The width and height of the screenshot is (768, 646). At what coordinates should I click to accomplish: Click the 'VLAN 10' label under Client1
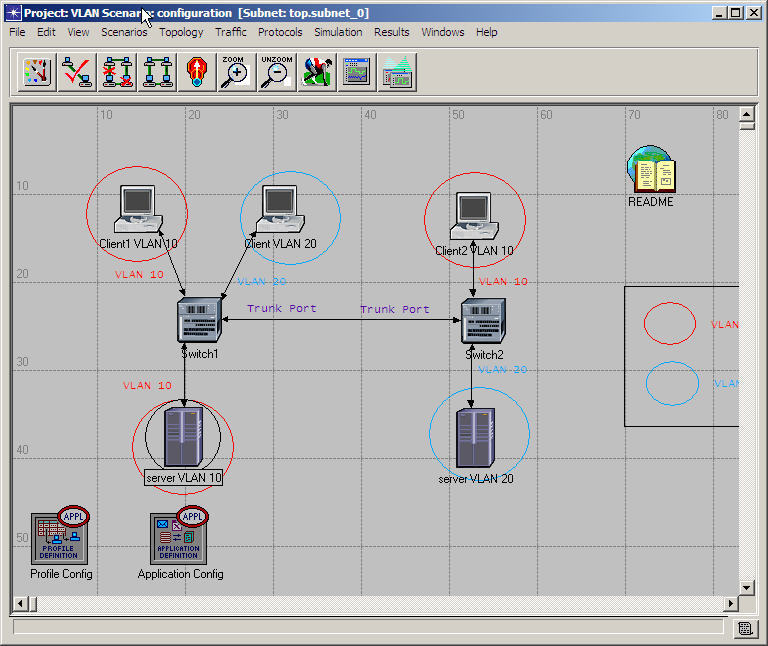pyautogui.click(x=139, y=275)
